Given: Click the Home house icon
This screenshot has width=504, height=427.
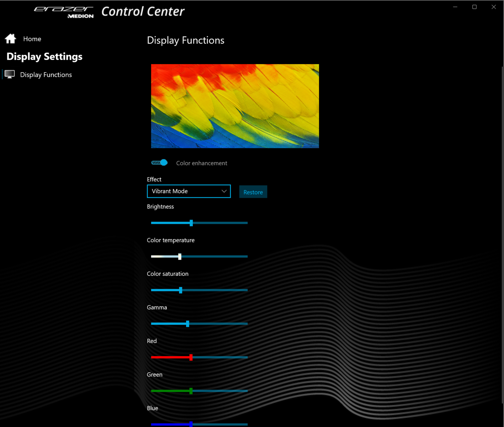Looking at the screenshot, I should (x=11, y=38).
